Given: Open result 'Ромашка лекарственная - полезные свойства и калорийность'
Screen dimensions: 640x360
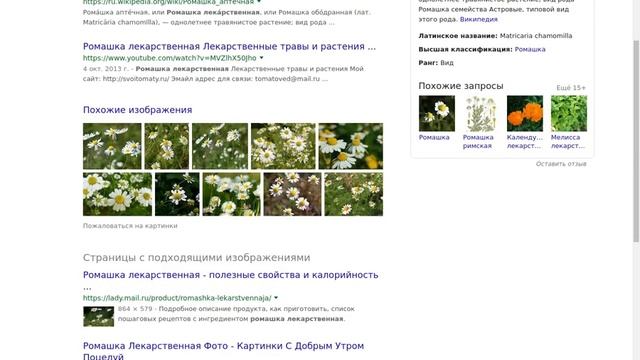Looking at the screenshot, I should click(231, 275).
